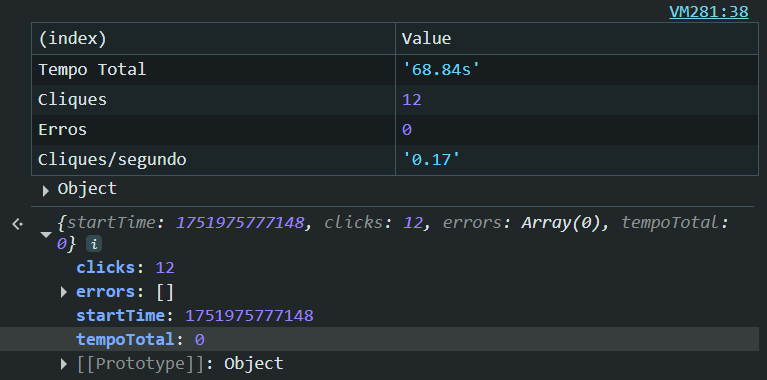
Task: Select the 'Erros' index cell
Action: pyautogui.click(x=213, y=130)
